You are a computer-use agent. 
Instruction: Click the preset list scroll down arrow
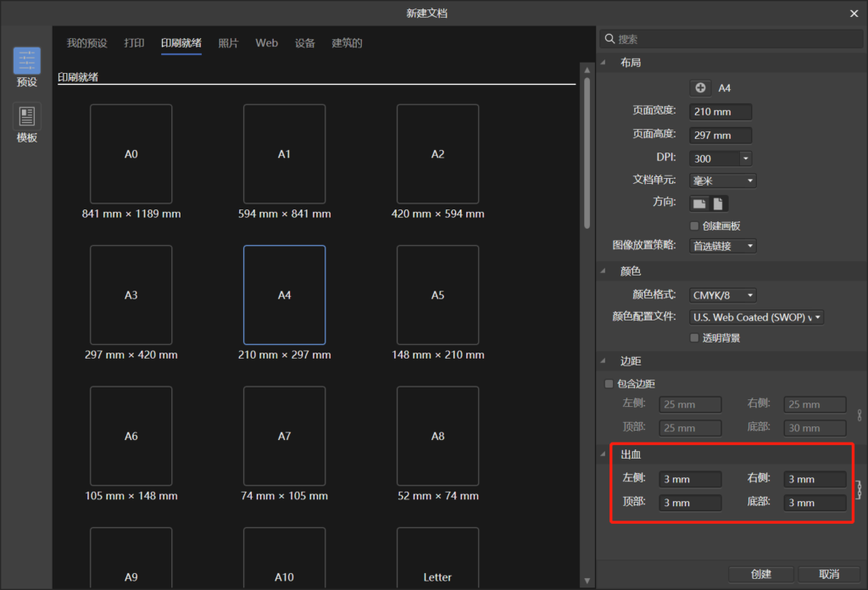tap(587, 581)
